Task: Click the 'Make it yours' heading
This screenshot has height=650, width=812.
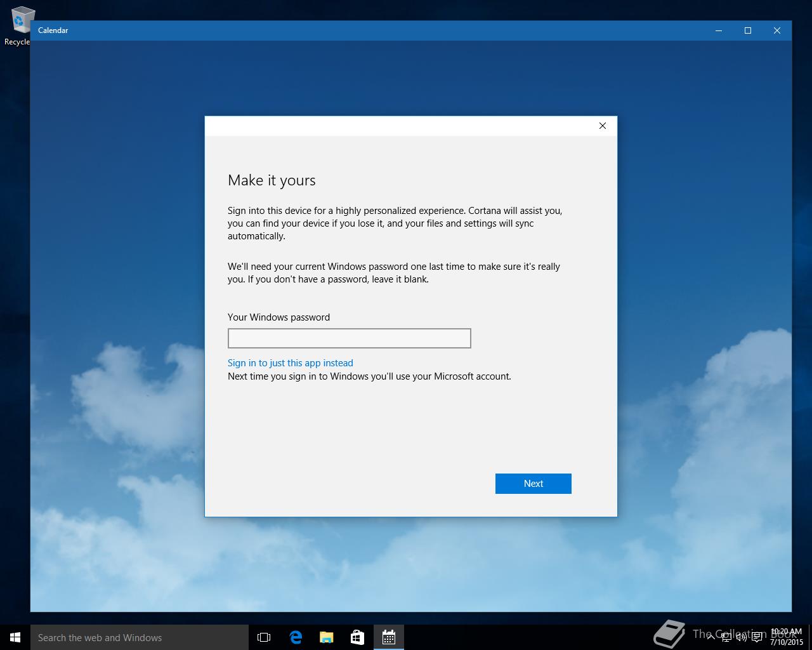Action: [272, 180]
